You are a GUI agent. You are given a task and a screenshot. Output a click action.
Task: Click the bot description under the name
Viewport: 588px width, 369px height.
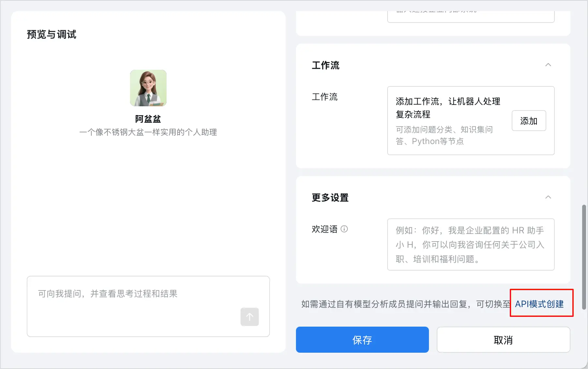point(148,132)
